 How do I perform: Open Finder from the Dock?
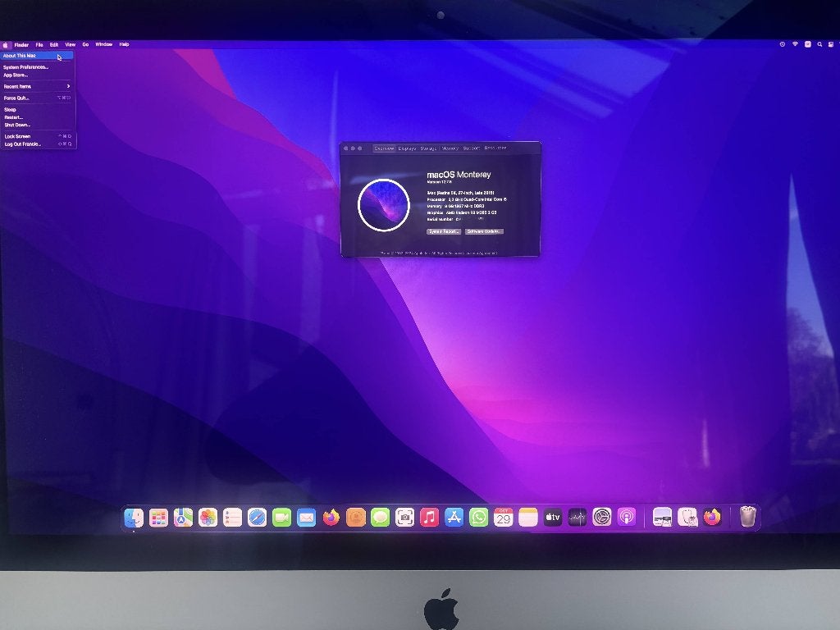pyautogui.click(x=134, y=518)
